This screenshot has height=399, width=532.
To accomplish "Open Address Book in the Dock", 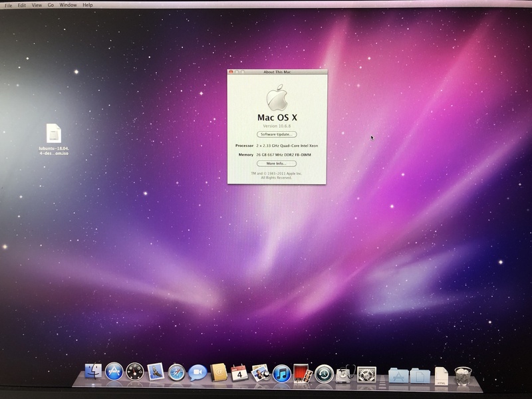I will (219, 372).
